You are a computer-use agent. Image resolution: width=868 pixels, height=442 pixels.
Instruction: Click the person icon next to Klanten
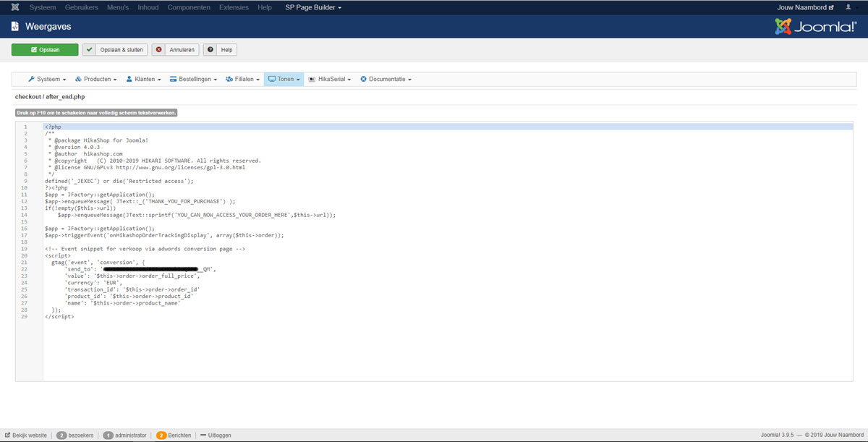129,79
